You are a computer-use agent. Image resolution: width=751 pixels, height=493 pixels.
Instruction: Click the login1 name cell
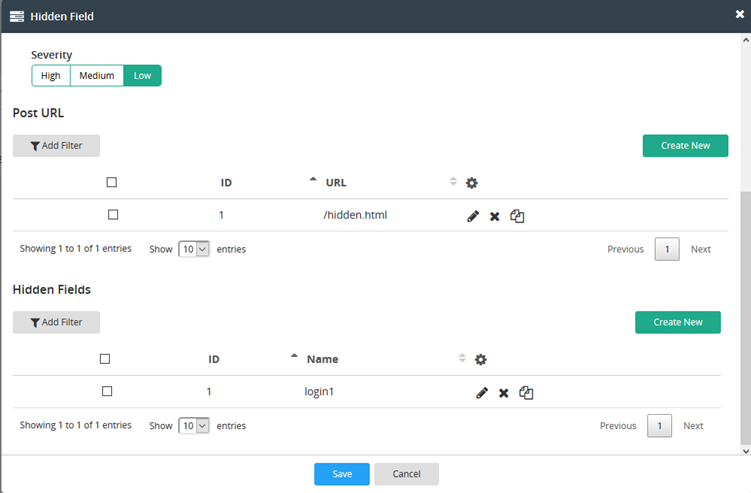tap(319, 391)
